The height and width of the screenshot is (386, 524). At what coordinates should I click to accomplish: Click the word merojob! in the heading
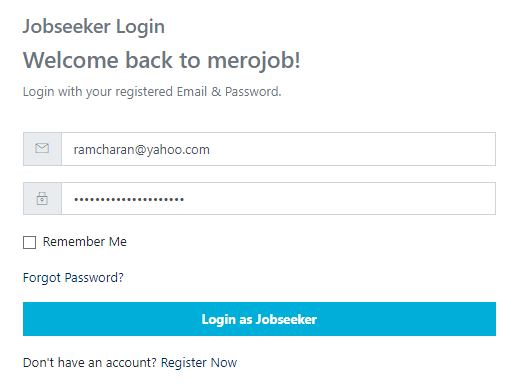[x=254, y=60]
